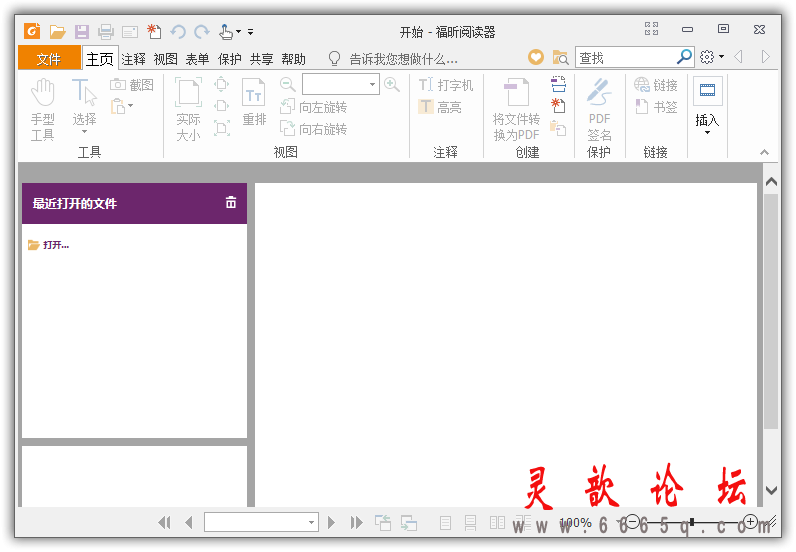Click the create new PDF icon in the quick access toolbar

(154, 32)
